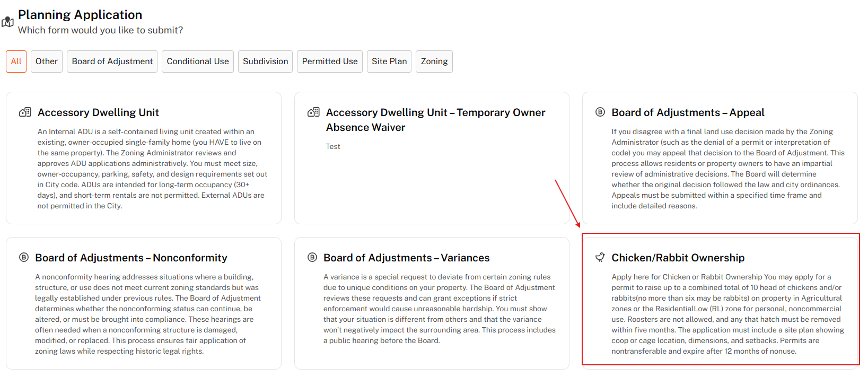Click the chicken icon for Chicken/Rabbit Ownership
This screenshot has height=377, width=868.
pos(600,257)
